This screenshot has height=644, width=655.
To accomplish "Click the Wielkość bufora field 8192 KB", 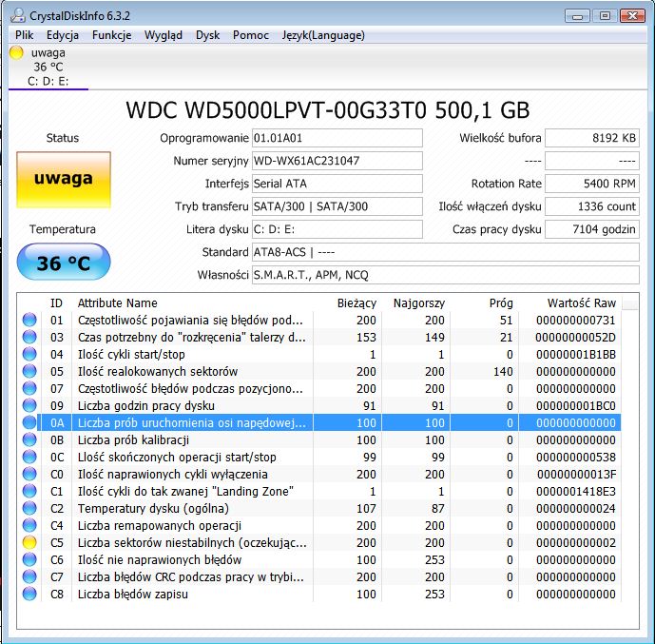I will (x=592, y=138).
